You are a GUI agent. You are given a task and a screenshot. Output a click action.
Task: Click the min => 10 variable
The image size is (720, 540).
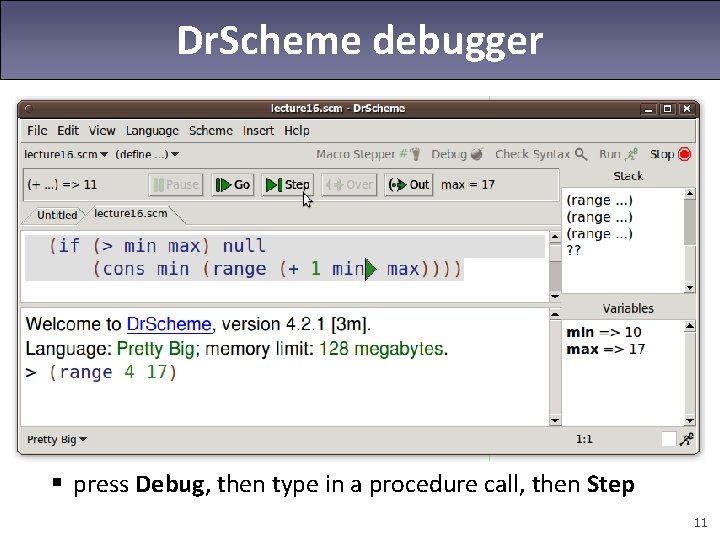tap(603, 332)
